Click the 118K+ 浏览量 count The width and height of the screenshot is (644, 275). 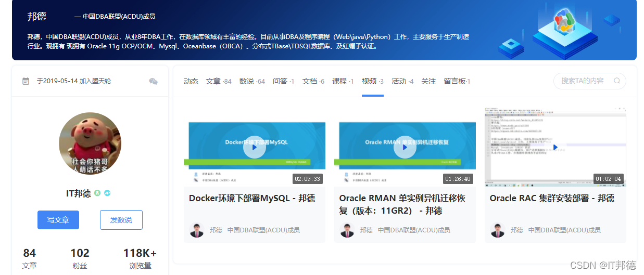(140, 258)
